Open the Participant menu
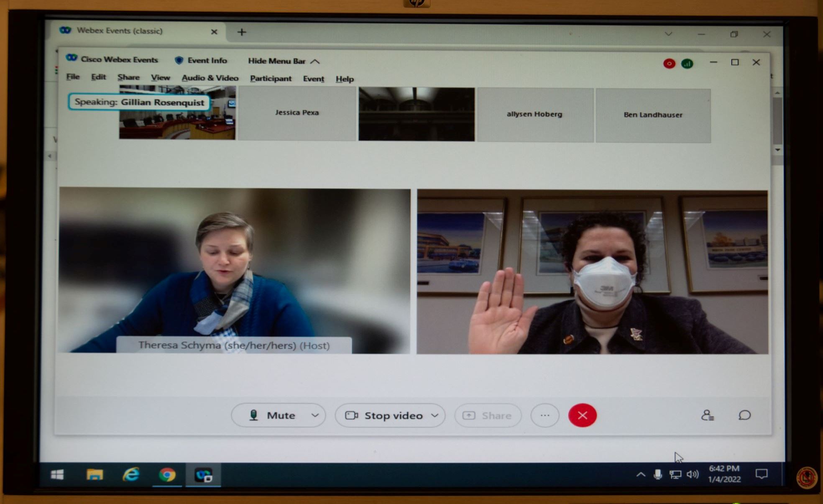The height and width of the screenshot is (504, 823). pos(271,79)
